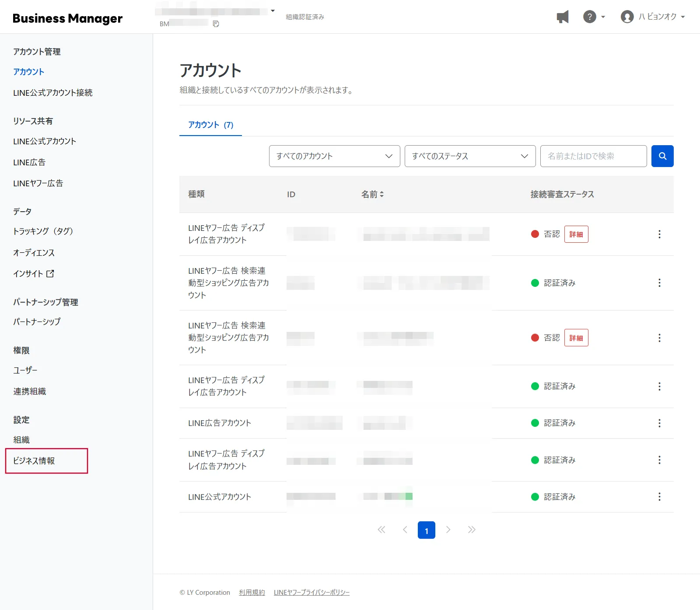Open the LINEヤフープライバシーポリシー link
Screen dimensions: 700x610
(x=311, y=592)
